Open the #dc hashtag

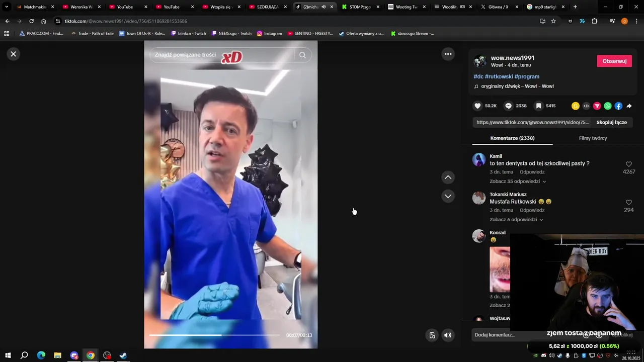point(478,76)
